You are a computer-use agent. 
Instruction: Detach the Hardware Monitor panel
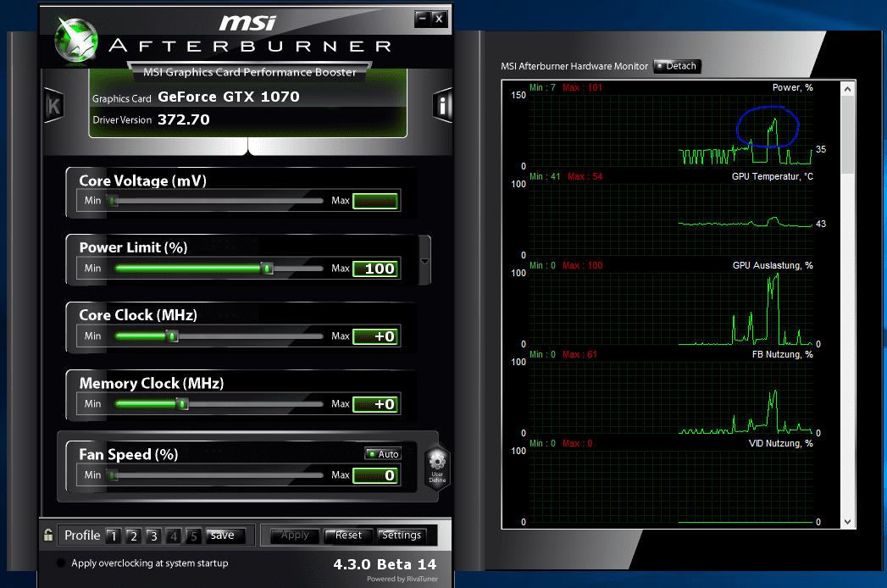click(677, 66)
